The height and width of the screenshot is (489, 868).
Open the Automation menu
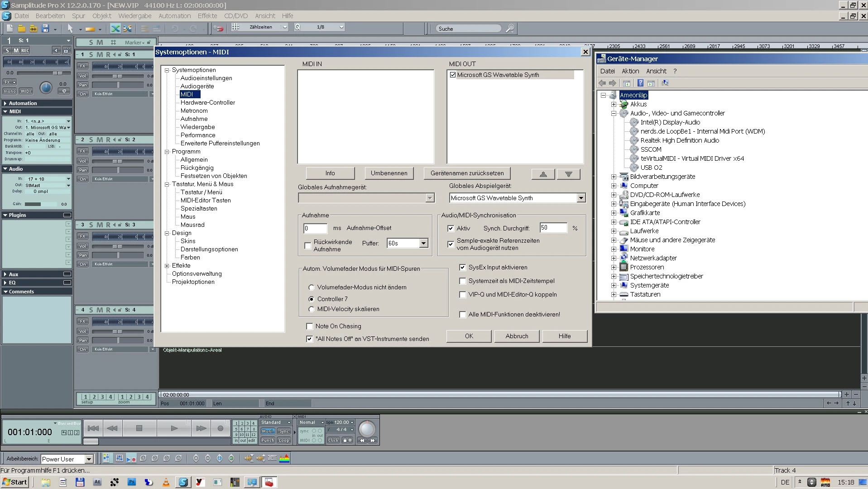point(174,16)
